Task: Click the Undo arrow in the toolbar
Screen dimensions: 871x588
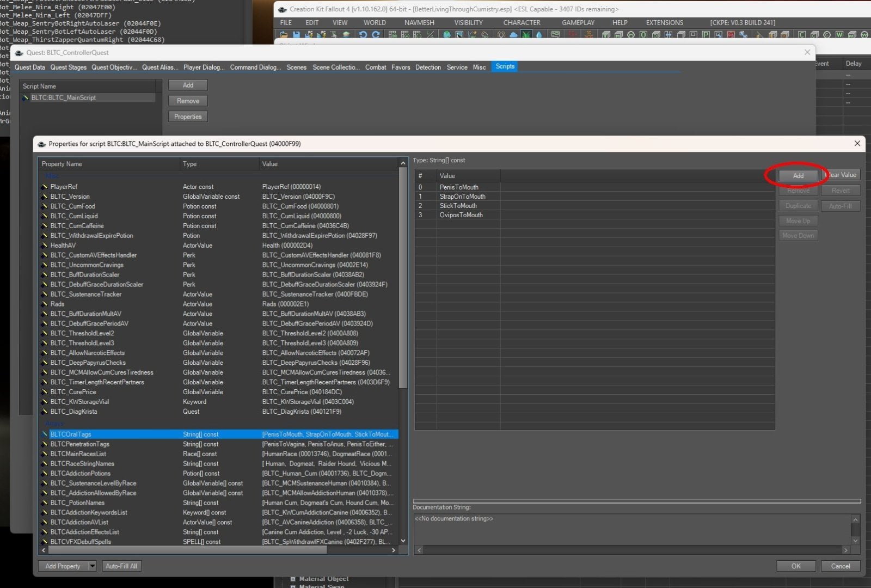Action: pyautogui.click(x=363, y=35)
